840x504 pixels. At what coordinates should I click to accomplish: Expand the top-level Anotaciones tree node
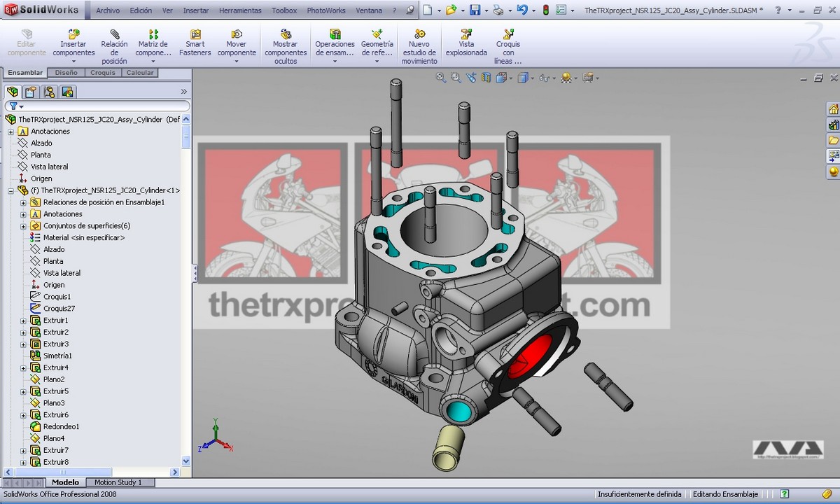10,132
